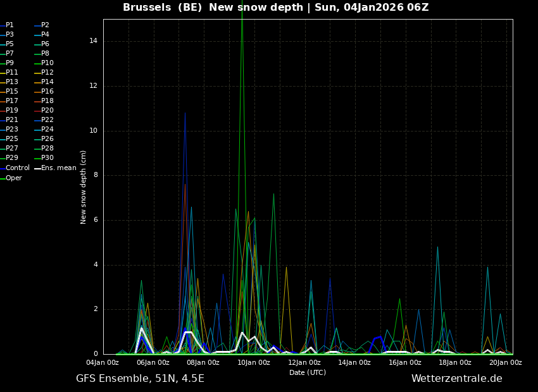The height and width of the screenshot is (392, 538).
Task: Click the P9 legend entry
Action: tap(7, 63)
